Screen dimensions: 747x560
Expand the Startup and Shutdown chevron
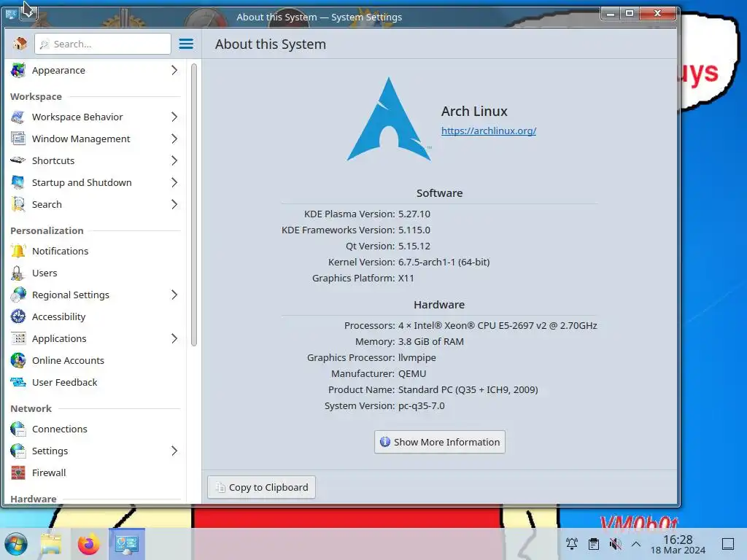tap(174, 182)
